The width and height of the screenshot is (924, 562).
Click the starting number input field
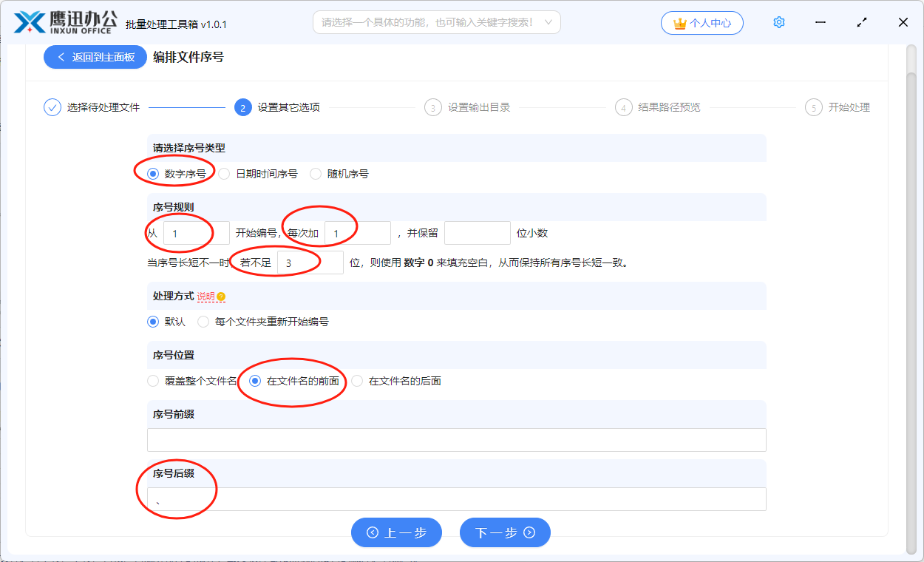click(197, 233)
